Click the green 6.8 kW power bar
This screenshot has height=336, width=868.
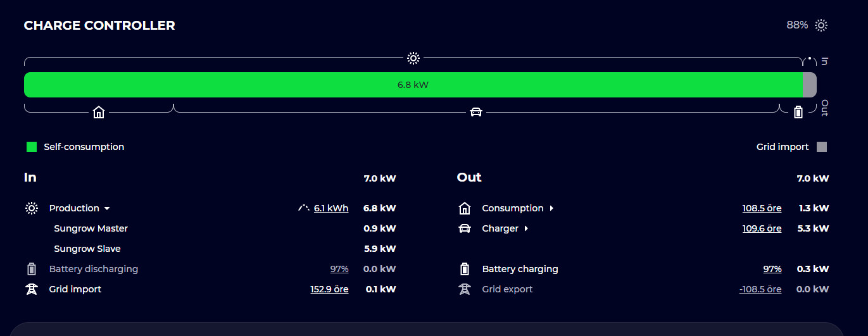(x=413, y=85)
